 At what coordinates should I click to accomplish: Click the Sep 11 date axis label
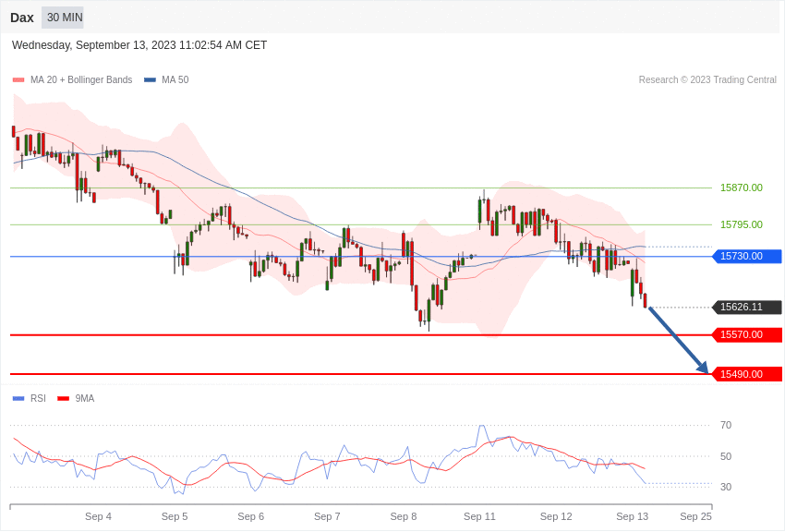[479, 516]
